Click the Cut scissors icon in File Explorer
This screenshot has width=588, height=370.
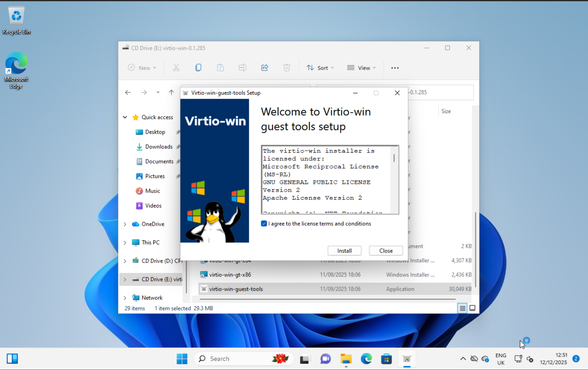(x=176, y=68)
